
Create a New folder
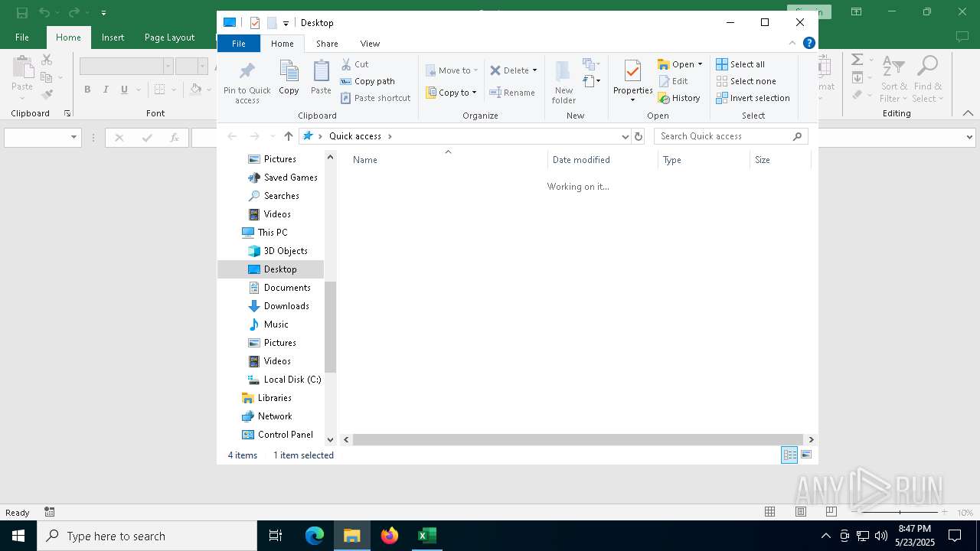563,83
